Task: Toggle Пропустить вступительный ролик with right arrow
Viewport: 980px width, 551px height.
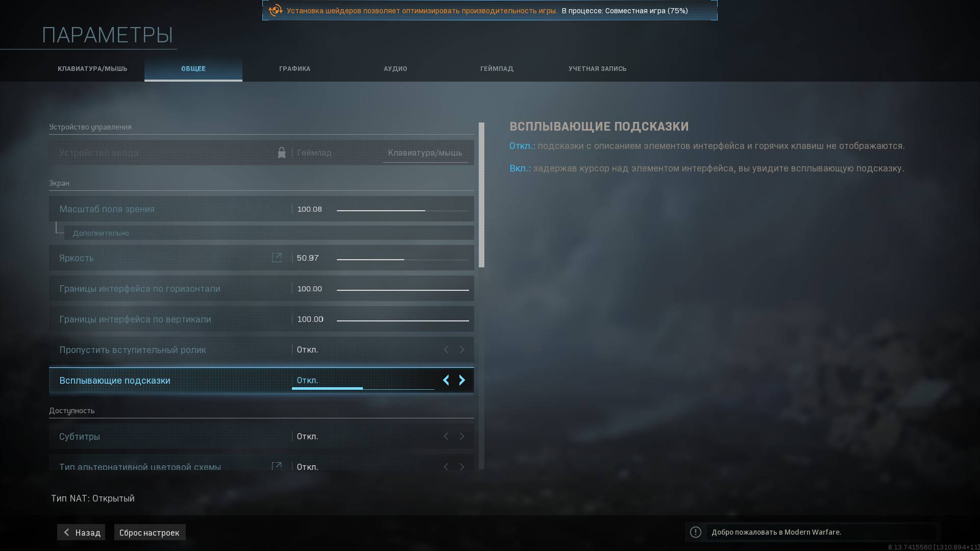Action: (462, 349)
